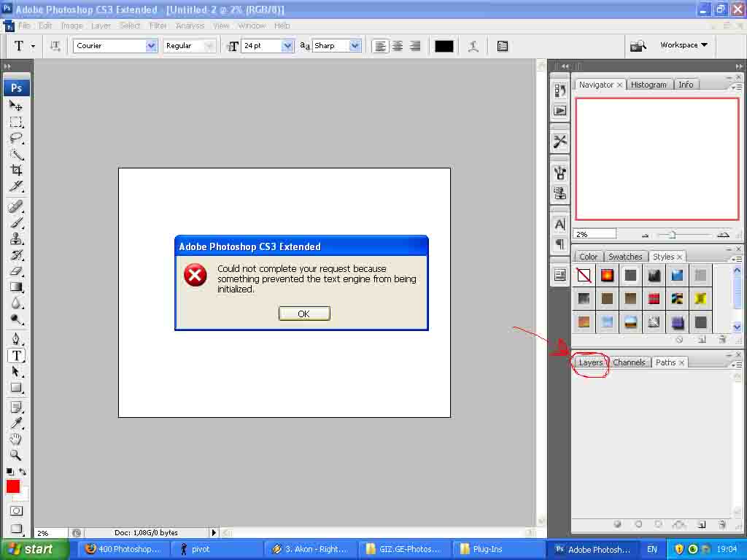The height and width of the screenshot is (560, 747).
Task: Toggle text orientation button
Action: [x=55, y=46]
